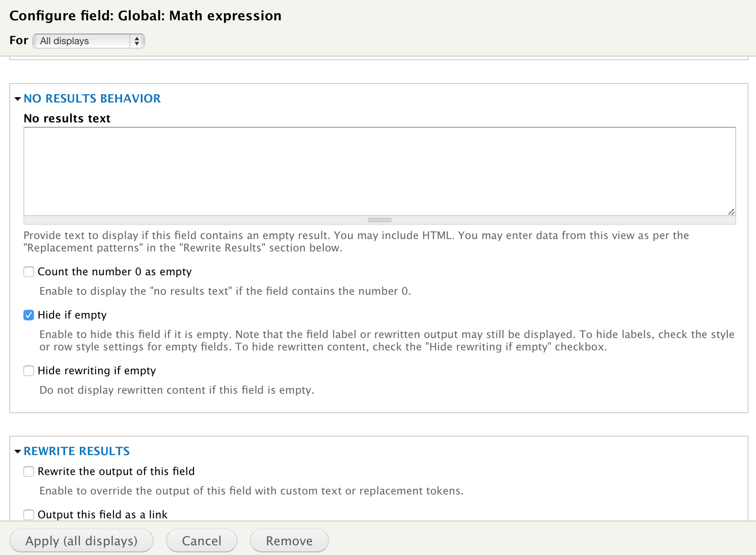Check 'Rewrite the output of this field'

tap(28, 471)
